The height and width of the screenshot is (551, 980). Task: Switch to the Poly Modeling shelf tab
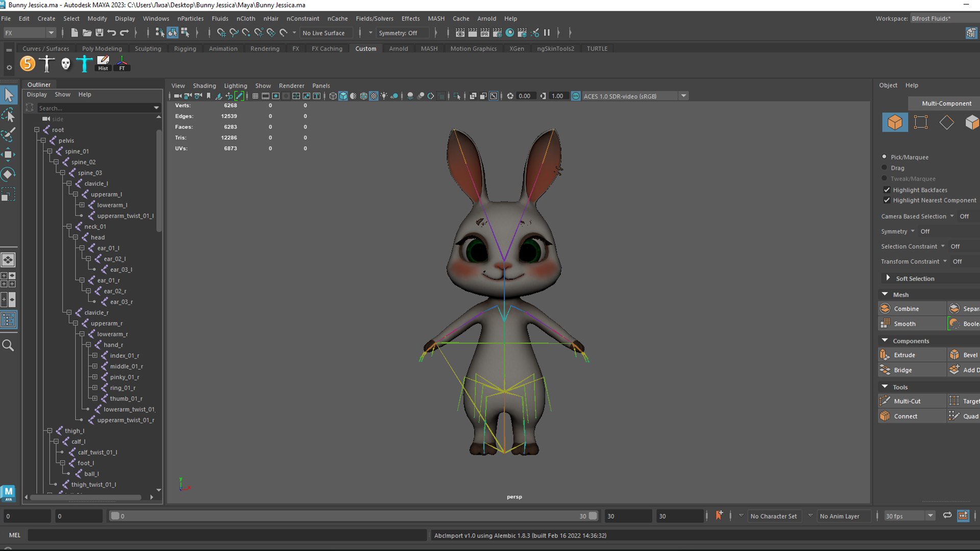pos(102,48)
